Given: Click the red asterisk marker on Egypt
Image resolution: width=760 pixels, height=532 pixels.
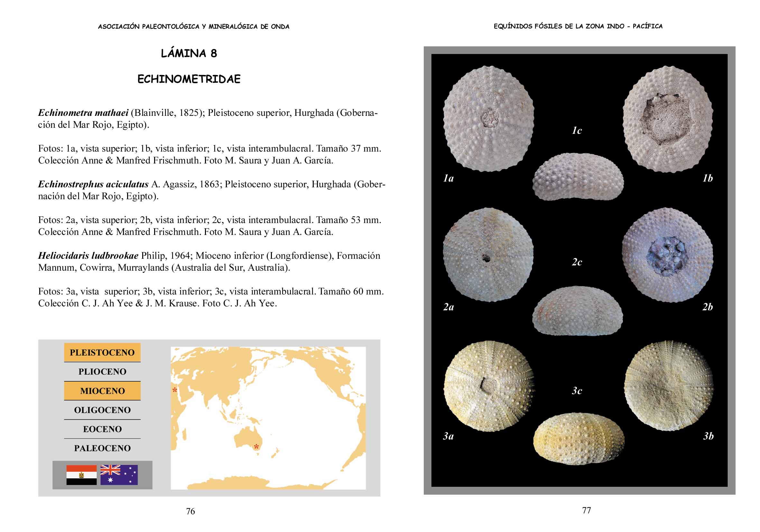Looking at the screenshot, I should (175, 390).
